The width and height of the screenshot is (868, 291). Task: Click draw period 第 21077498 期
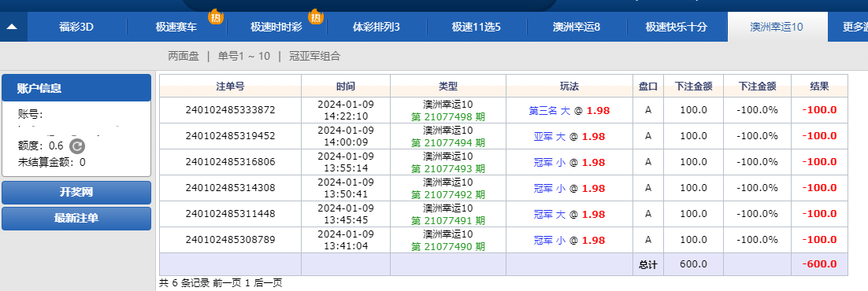448,116
